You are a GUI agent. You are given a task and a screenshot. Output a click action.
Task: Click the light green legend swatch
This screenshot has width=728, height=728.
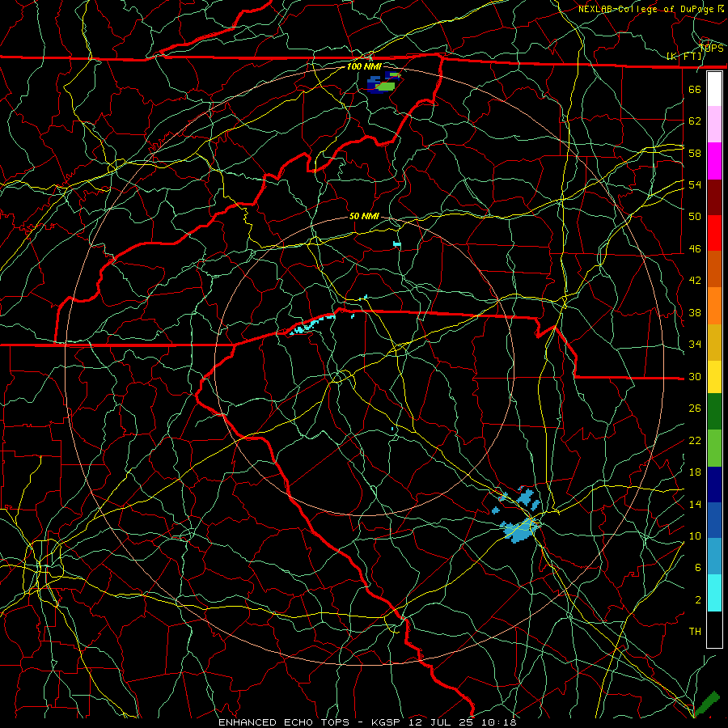click(714, 448)
